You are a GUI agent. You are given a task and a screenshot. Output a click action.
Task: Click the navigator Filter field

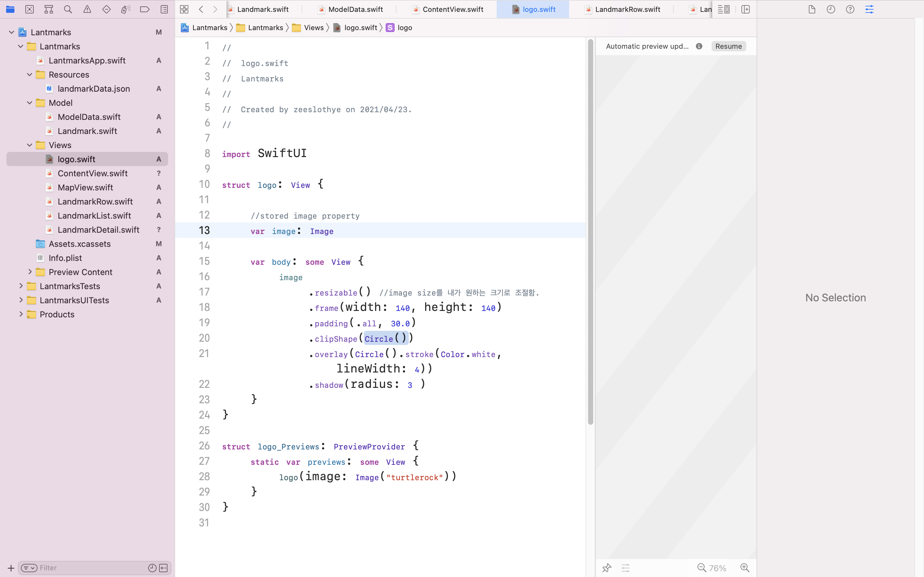coord(92,568)
